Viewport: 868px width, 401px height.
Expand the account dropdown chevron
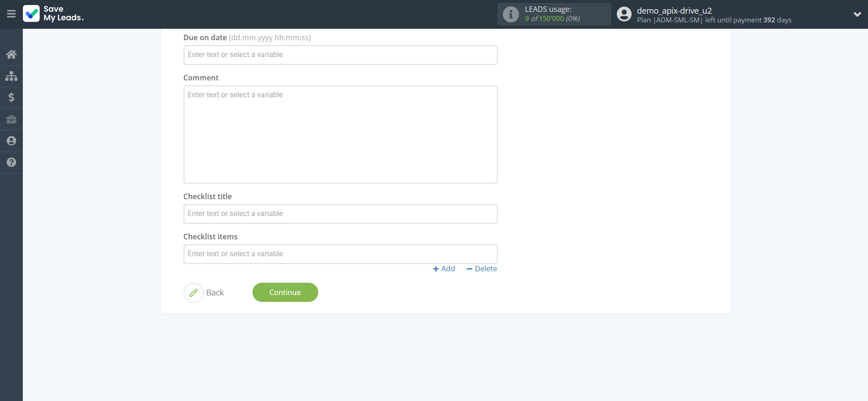pyautogui.click(x=857, y=14)
